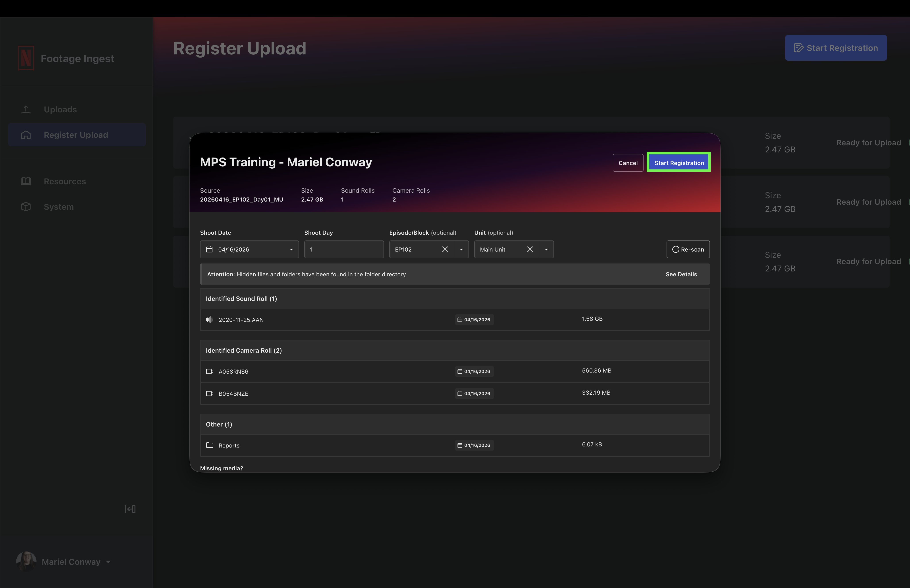
Task: Clear the EP102 episode selection
Action: (445, 249)
